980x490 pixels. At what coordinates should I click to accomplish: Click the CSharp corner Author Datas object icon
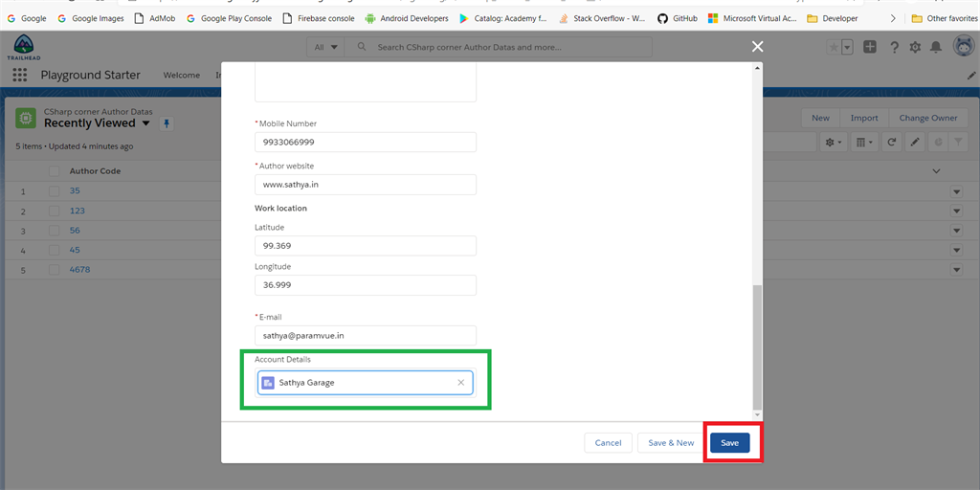(25, 118)
